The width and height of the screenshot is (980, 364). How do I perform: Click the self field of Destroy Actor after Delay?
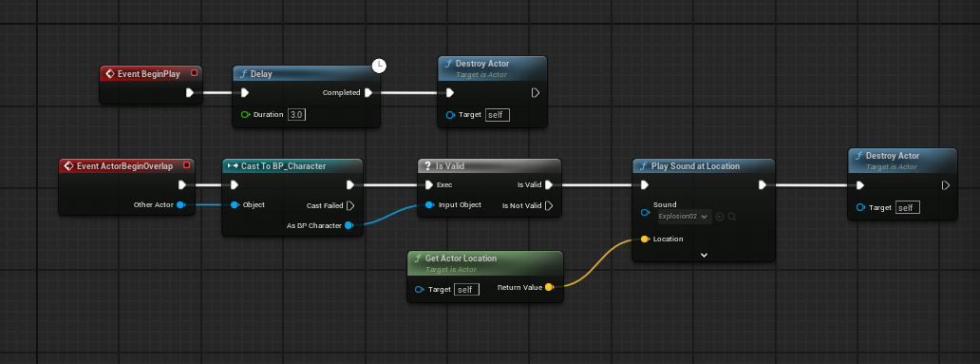(x=498, y=115)
